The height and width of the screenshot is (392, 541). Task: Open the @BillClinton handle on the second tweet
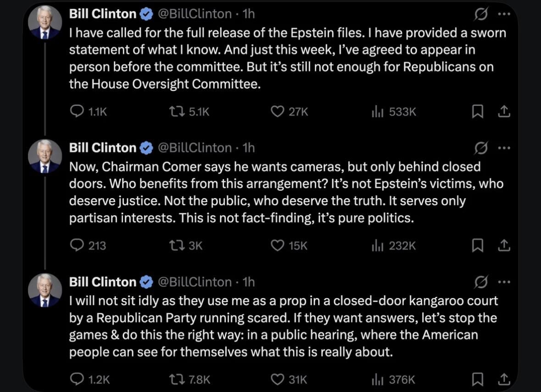pos(195,148)
